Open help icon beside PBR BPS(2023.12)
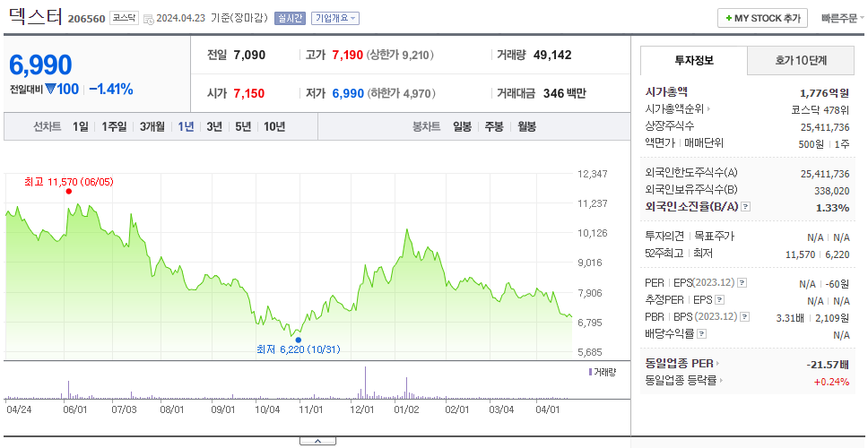 [745, 317]
